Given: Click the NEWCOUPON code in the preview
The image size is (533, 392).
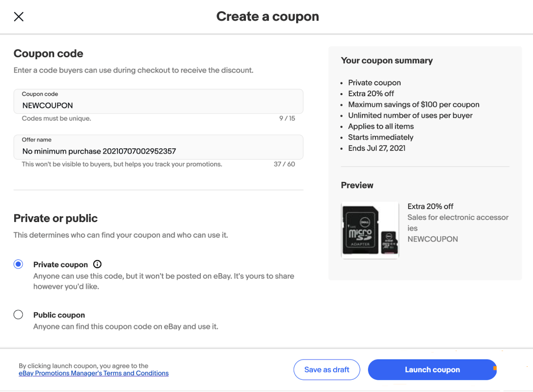Looking at the screenshot, I should tap(433, 239).
